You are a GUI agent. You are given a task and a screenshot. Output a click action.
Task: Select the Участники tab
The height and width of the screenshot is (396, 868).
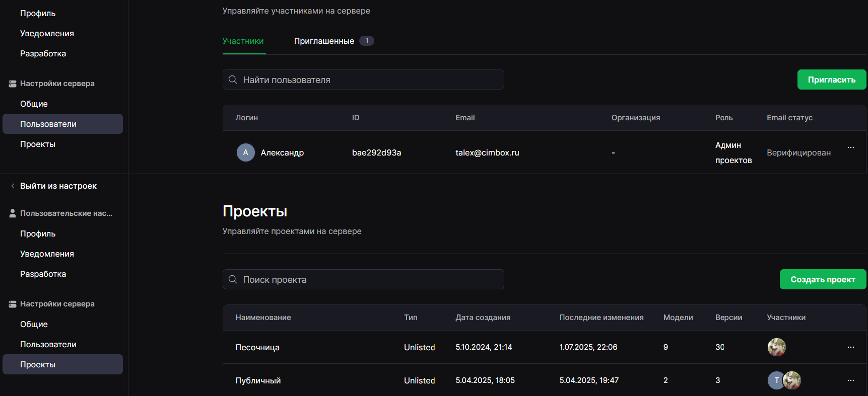point(243,41)
